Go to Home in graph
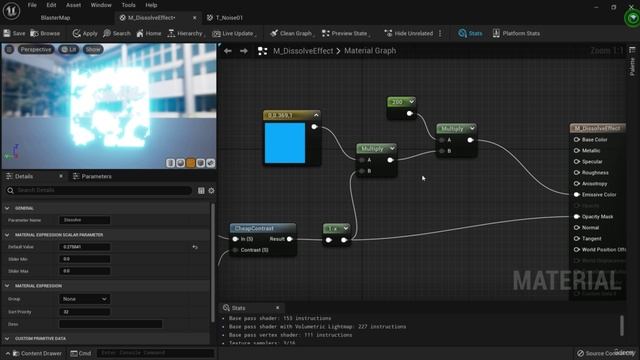The height and width of the screenshot is (360, 640). pos(149,33)
